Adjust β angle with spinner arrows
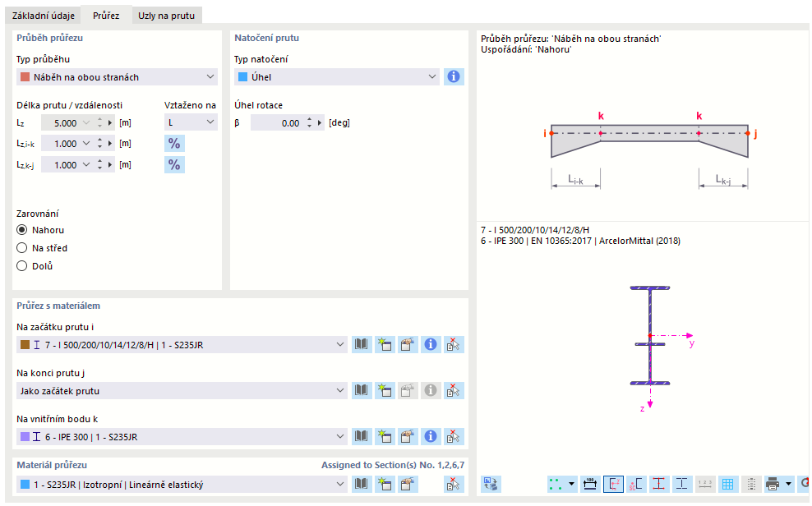This screenshot has width=812, height=506. [309, 122]
